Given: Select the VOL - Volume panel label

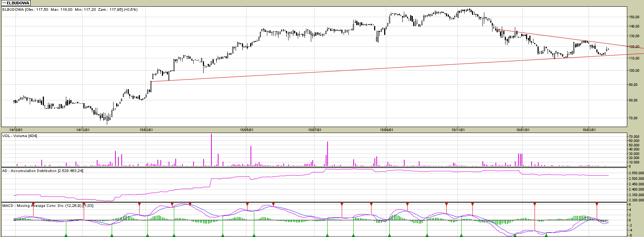Looking at the screenshot, I should click(x=20, y=136).
